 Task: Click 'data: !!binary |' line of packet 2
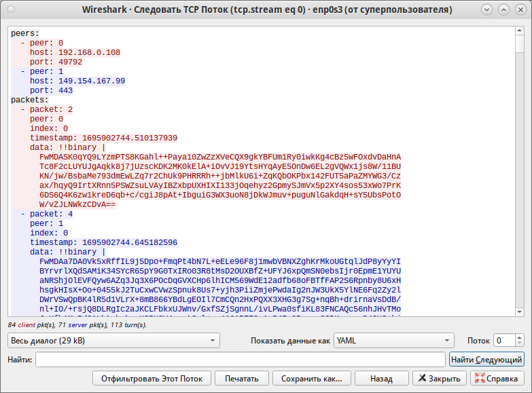coord(68,147)
